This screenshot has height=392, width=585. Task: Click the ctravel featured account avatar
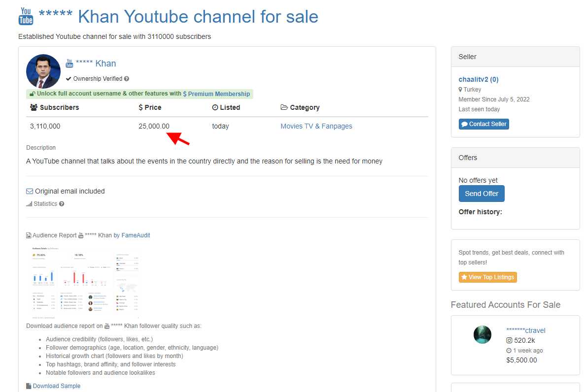pos(482,334)
